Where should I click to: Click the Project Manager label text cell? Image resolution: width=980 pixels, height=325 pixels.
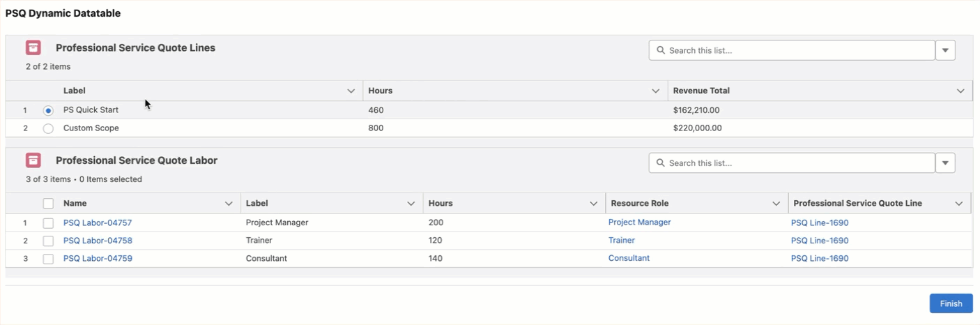click(277, 223)
